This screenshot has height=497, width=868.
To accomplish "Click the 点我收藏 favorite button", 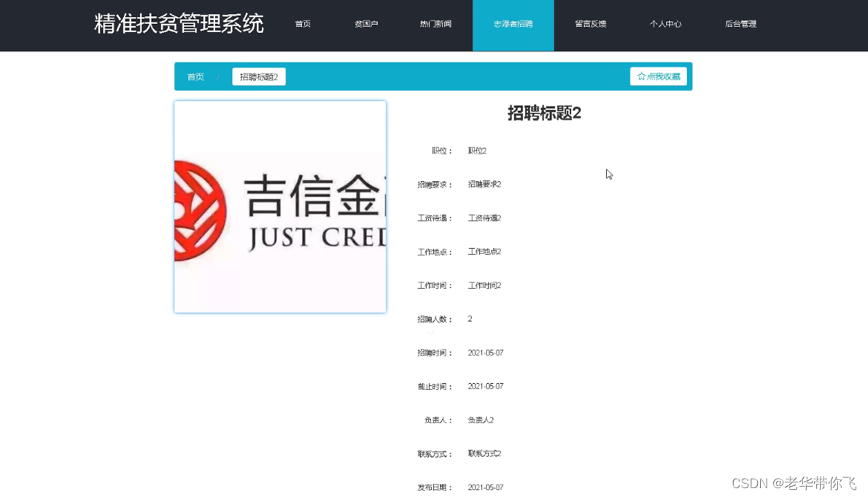I will [x=658, y=77].
